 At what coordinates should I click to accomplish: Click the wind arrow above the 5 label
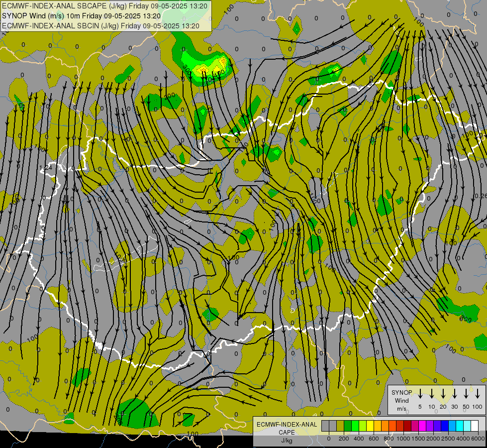point(420,394)
